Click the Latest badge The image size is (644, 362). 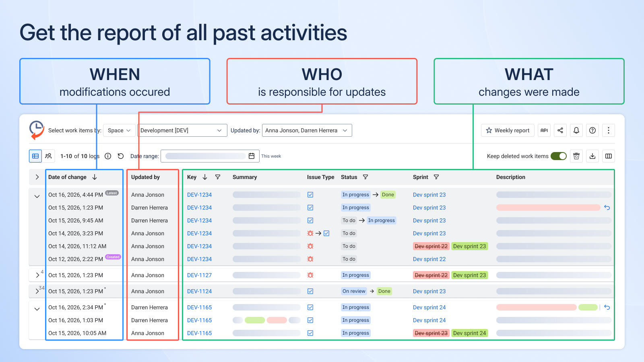[x=112, y=193]
